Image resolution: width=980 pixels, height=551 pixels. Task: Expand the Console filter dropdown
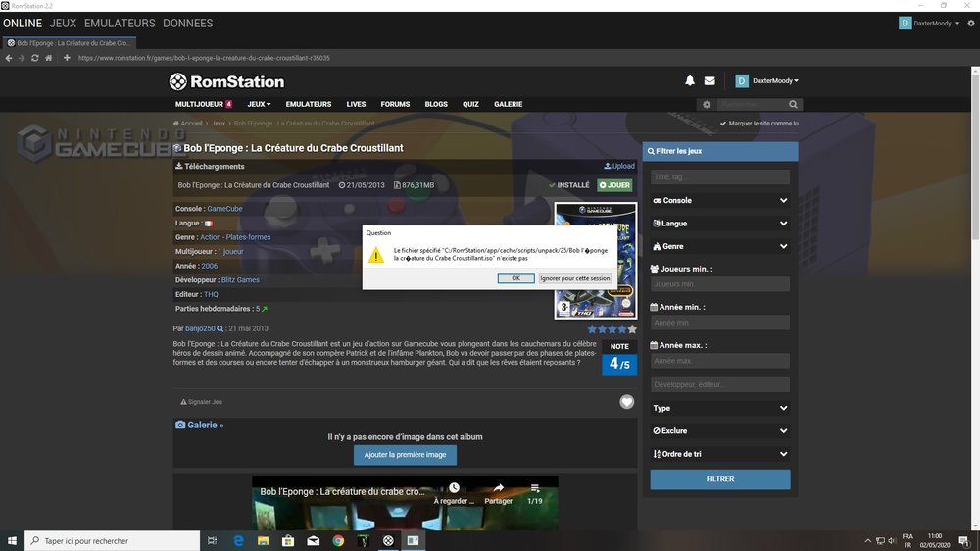click(x=720, y=200)
